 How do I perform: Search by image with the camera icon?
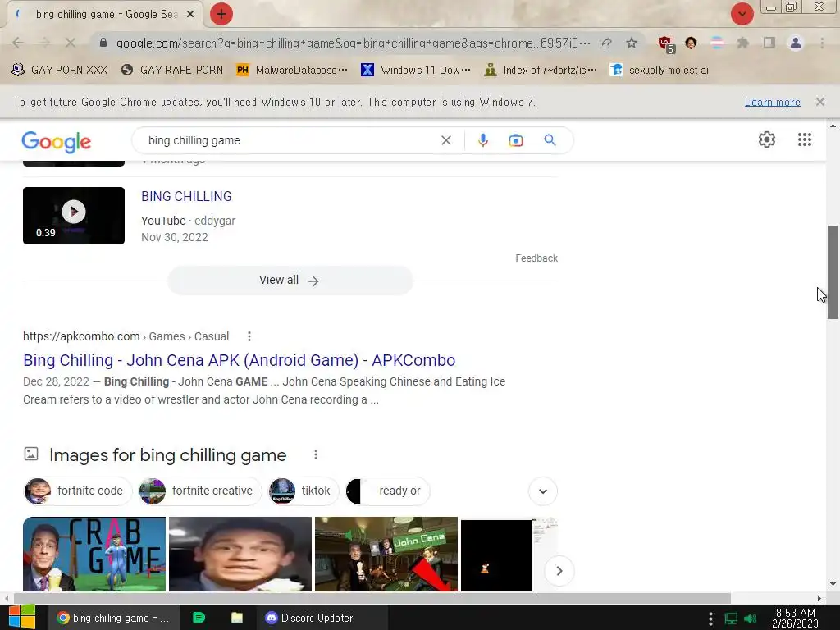point(516,140)
